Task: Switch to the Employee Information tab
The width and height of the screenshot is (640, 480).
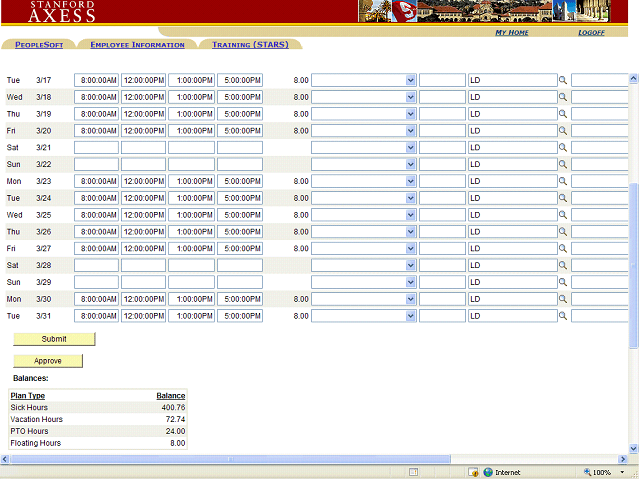Action: tap(137, 45)
